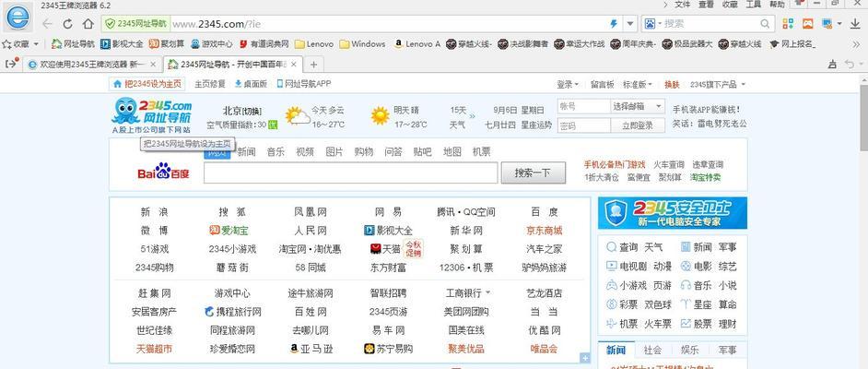Click the lightning speed-mode icon in address bar
Viewport: 868px width, 369px height.
[x=614, y=24]
